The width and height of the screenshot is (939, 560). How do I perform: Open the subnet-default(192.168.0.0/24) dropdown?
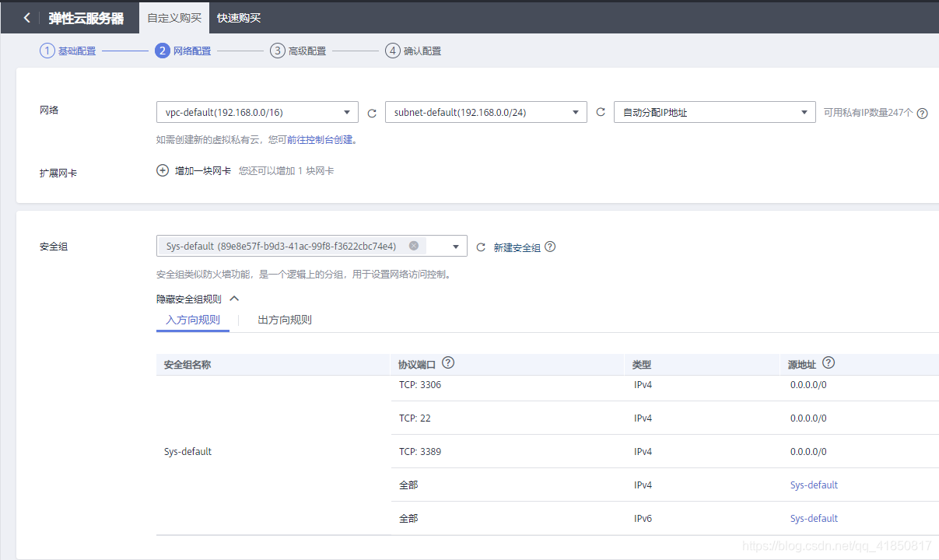(x=486, y=112)
